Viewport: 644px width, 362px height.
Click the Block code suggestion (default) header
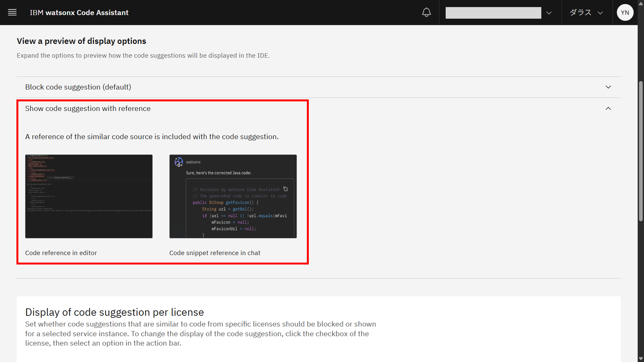[x=78, y=87]
